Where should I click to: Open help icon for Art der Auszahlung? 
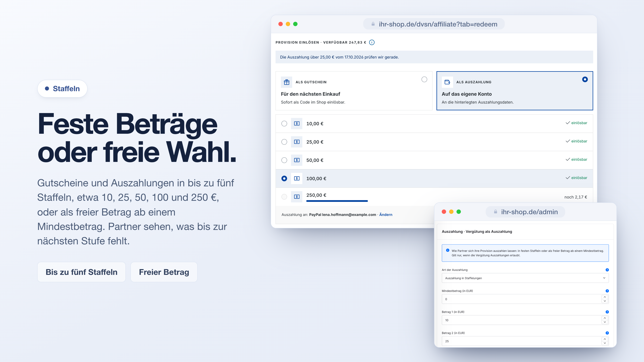tap(607, 270)
